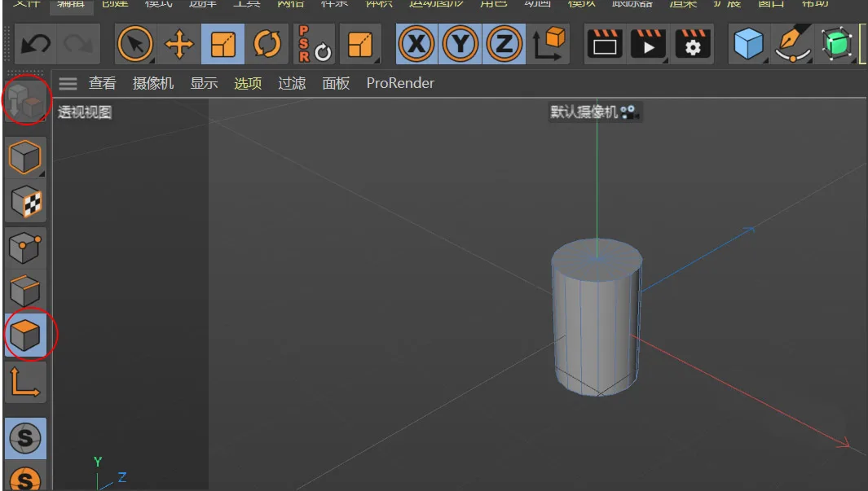This screenshot has width=868, height=491.
Task: Click the Undo arrow icon
Action: tap(36, 44)
